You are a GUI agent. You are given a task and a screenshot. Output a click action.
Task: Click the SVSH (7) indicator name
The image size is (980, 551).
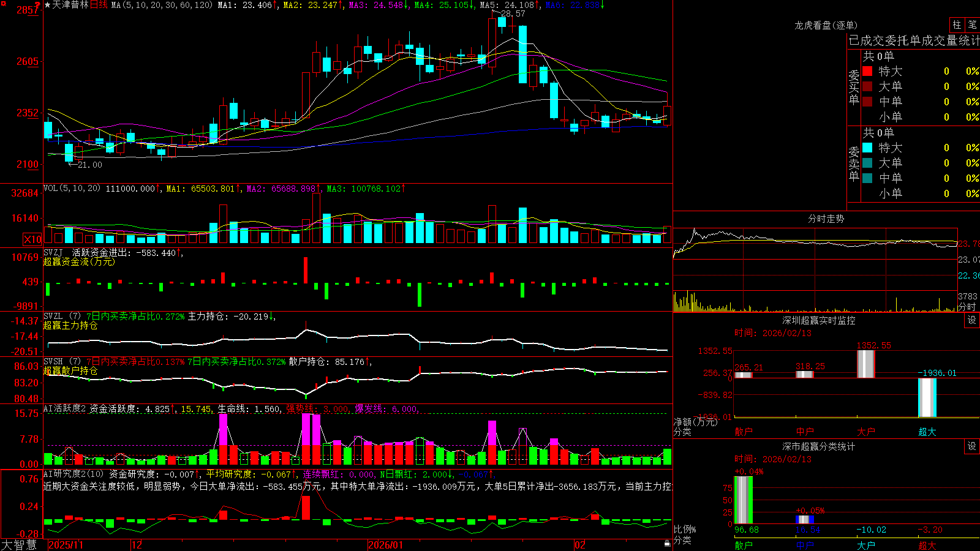point(62,361)
